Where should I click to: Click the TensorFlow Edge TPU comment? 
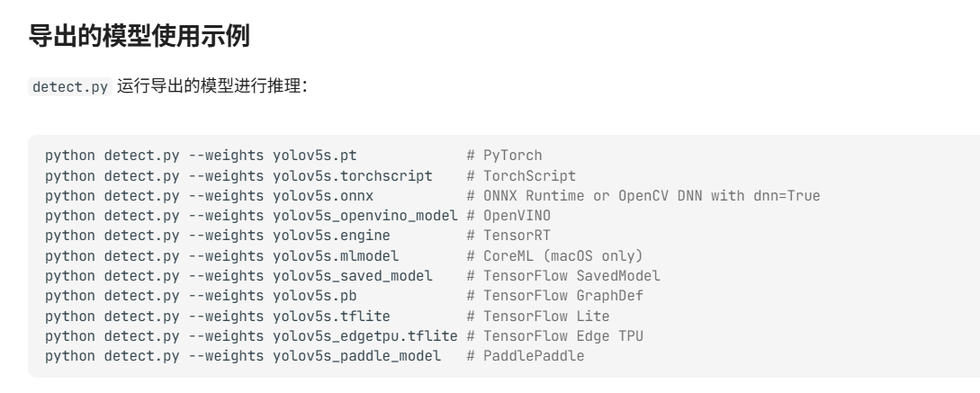coord(554,336)
